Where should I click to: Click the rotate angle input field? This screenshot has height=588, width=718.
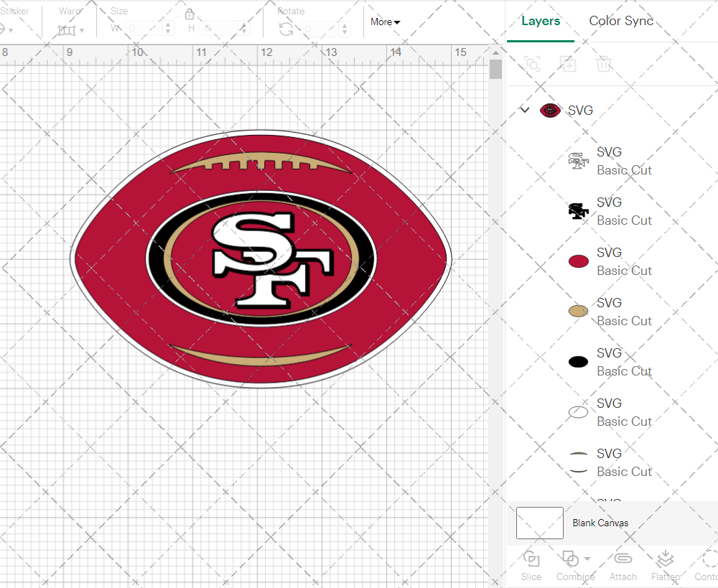coord(320,29)
